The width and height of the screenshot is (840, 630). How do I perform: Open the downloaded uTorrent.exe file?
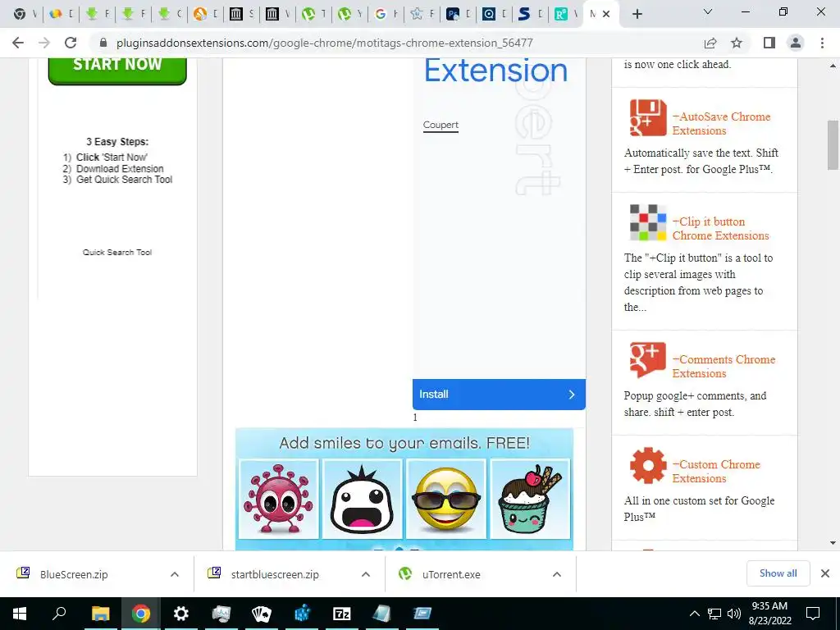pyautogui.click(x=451, y=574)
